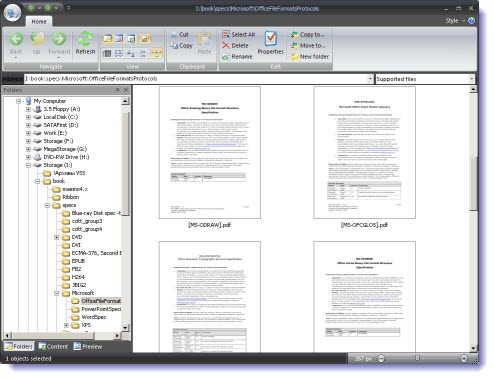
Task: Switch to the Content tab
Action: click(x=53, y=346)
